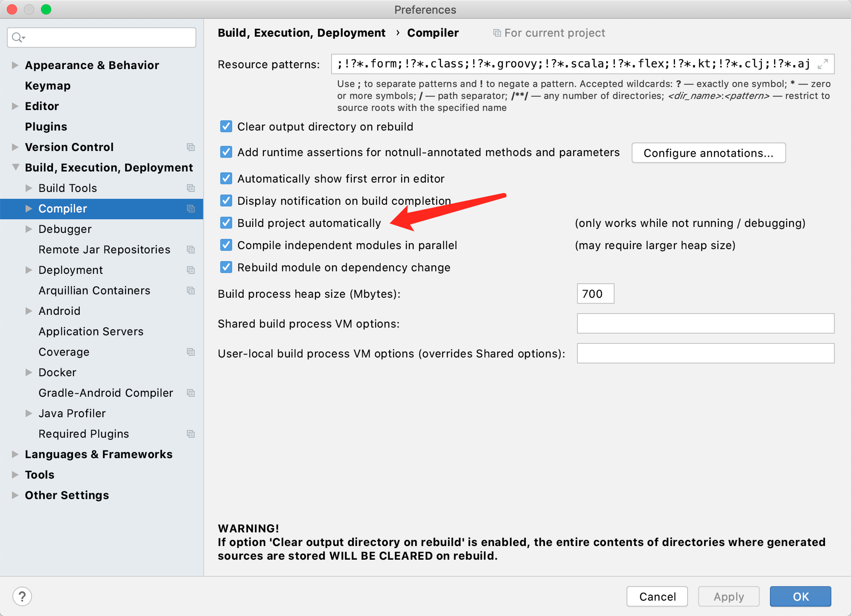The width and height of the screenshot is (851, 616).
Task: Click project-level icon beside Required Plugins
Action: tap(191, 434)
